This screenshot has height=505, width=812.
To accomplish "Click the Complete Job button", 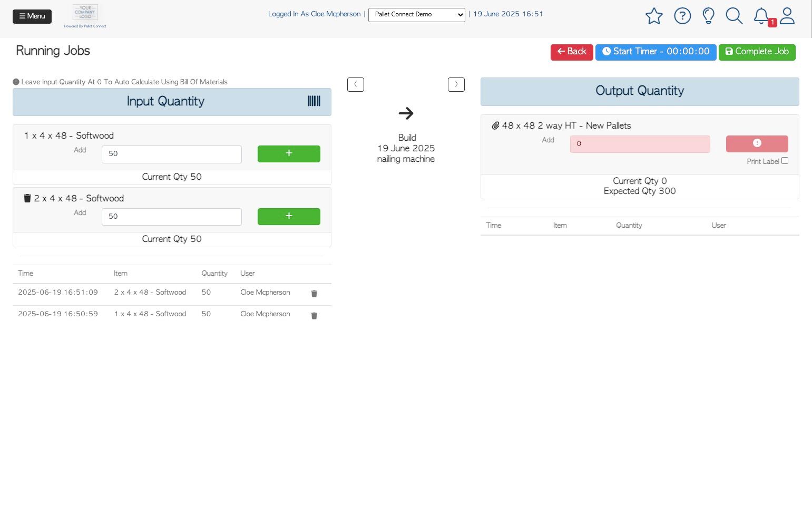I will (757, 52).
